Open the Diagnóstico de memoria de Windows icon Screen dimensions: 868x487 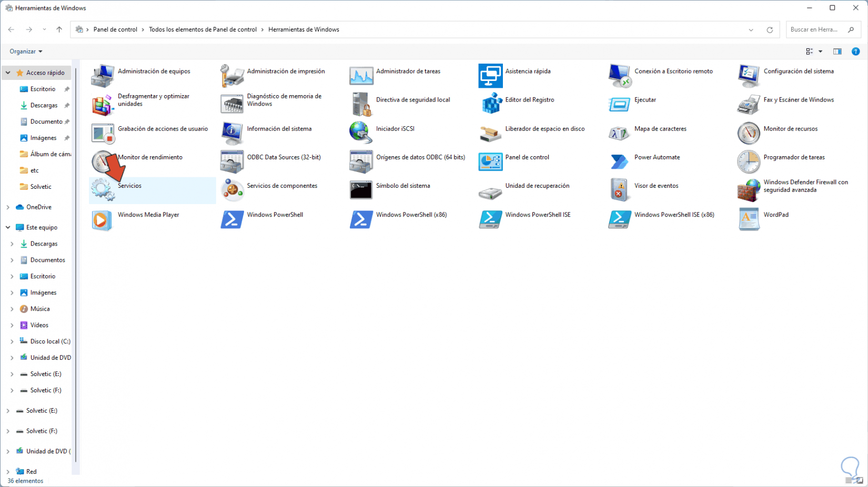point(232,104)
